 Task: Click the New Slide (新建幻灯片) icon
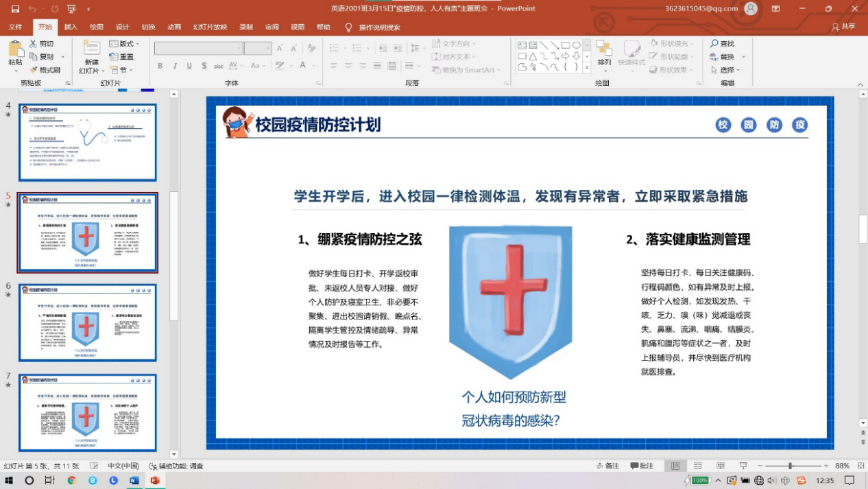click(91, 48)
